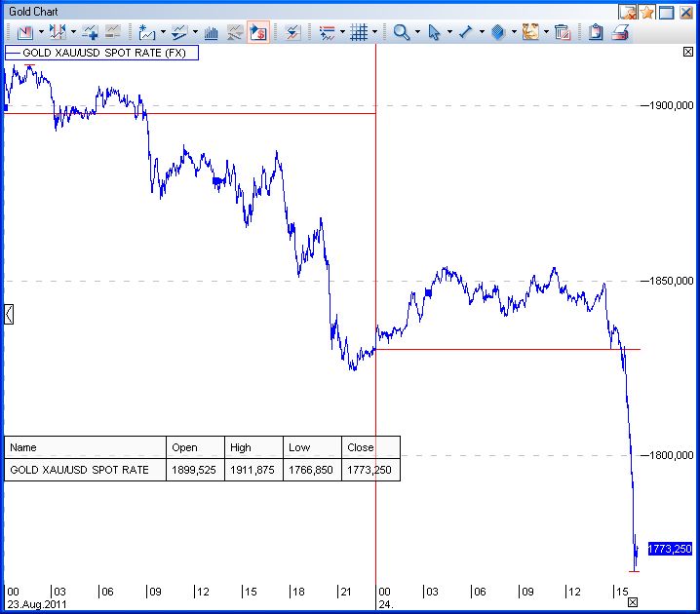The width and height of the screenshot is (700, 614).
Task: Click the compress time axis icon with blue arrows
Action: click(58, 32)
